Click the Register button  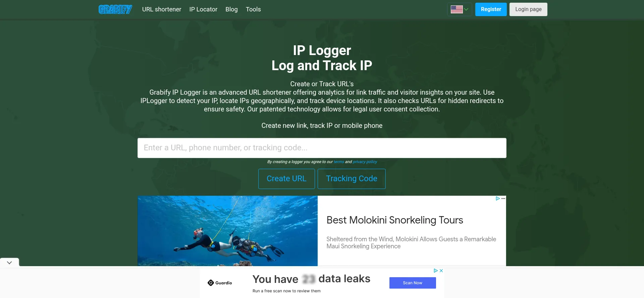(491, 9)
